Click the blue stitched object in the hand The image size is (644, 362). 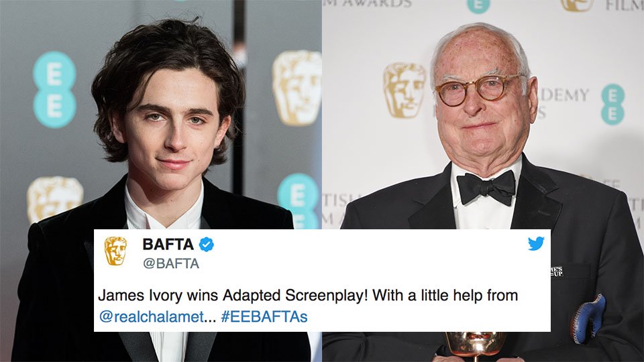pyautogui.click(x=588, y=318)
